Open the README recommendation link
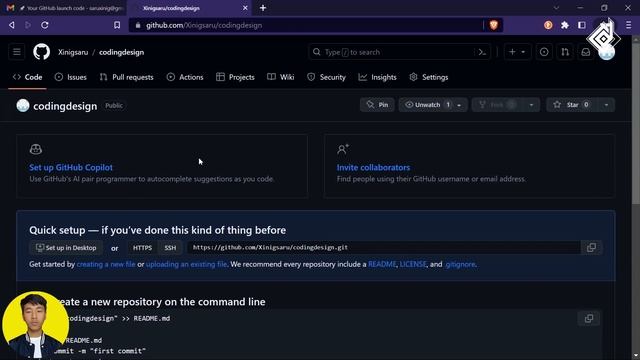640x360 pixels. (382, 264)
